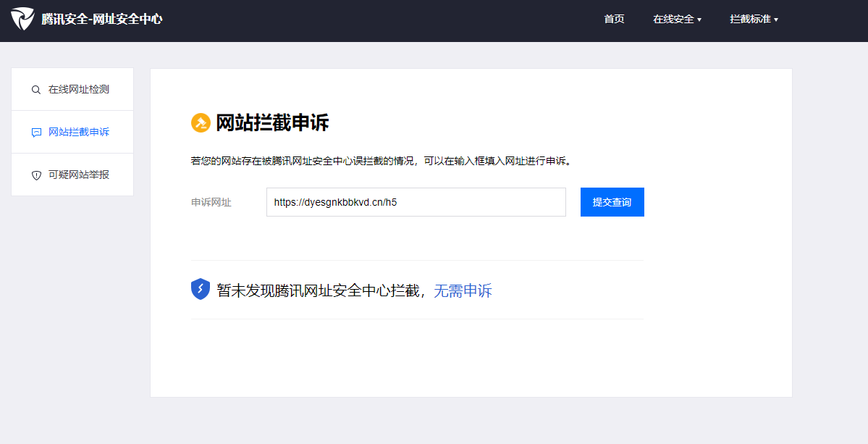Click the Tencent Security shield logo
This screenshot has height=444, width=868.
tap(22, 19)
